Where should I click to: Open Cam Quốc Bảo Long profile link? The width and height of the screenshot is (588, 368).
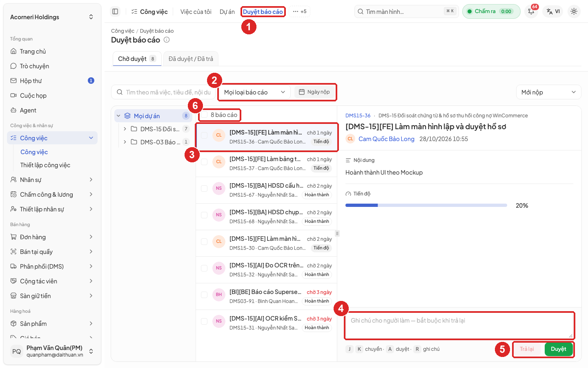click(x=386, y=139)
